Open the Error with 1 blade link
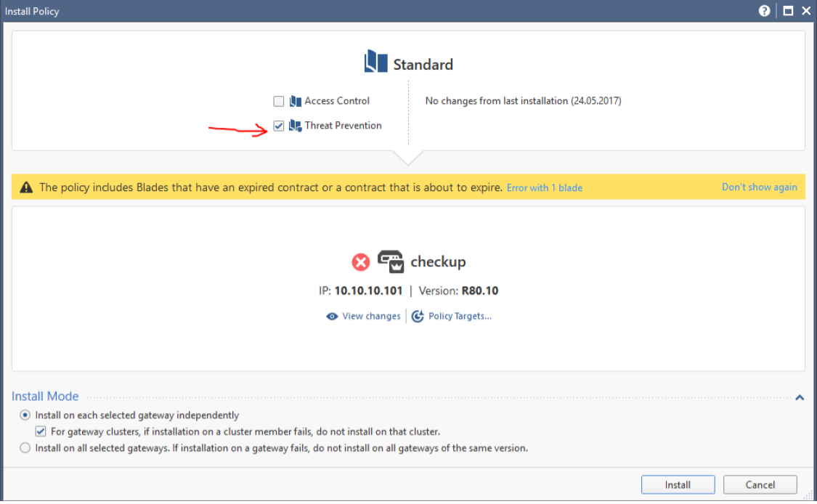The image size is (817, 504). (545, 187)
